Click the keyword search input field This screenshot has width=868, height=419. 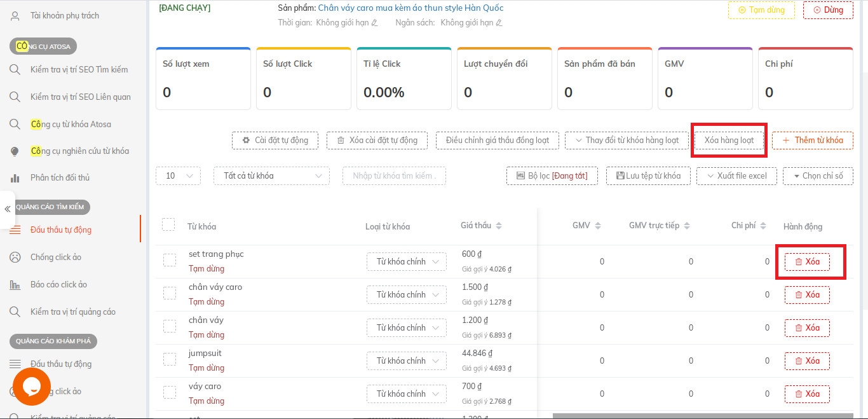pyautogui.click(x=394, y=175)
